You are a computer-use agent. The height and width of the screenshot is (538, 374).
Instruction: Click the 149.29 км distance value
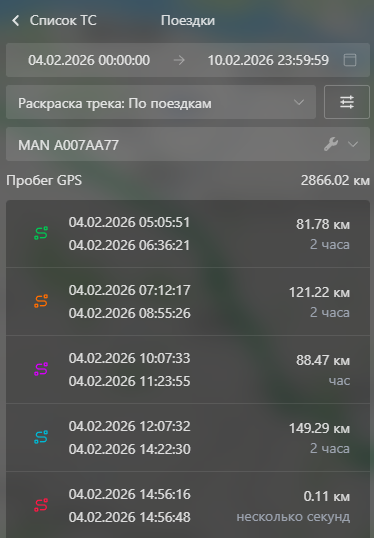pyautogui.click(x=319, y=428)
